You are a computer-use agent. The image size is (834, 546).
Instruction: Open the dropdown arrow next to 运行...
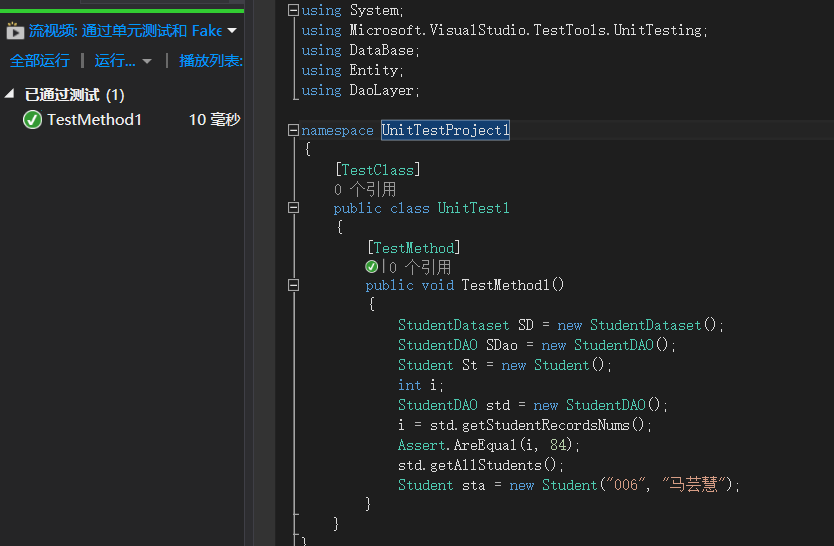147,62
